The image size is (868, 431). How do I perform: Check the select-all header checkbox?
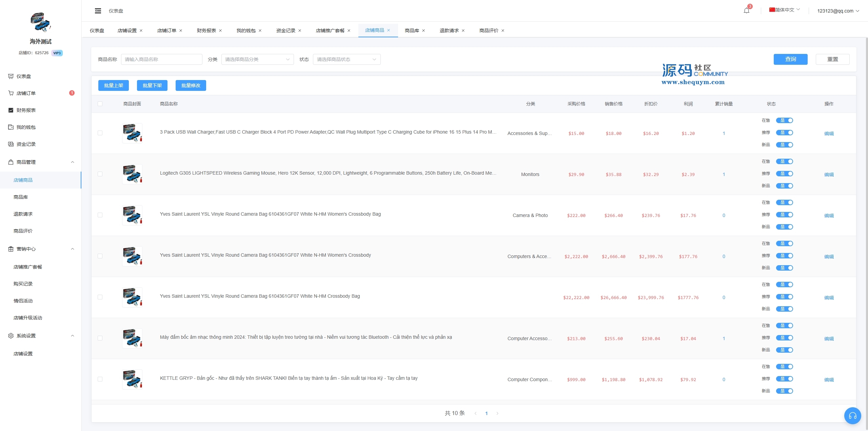click(100, 104)
